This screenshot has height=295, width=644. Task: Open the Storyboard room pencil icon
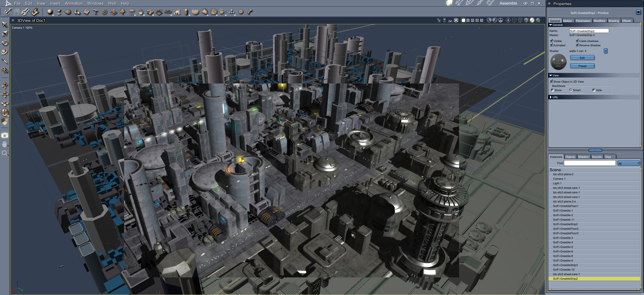pos(470,3)
